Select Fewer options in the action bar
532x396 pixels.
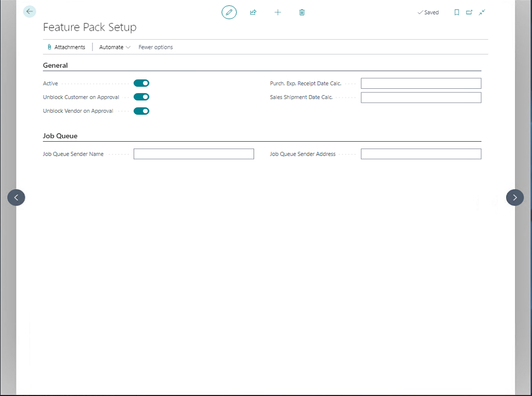click(x=155, y=47)
